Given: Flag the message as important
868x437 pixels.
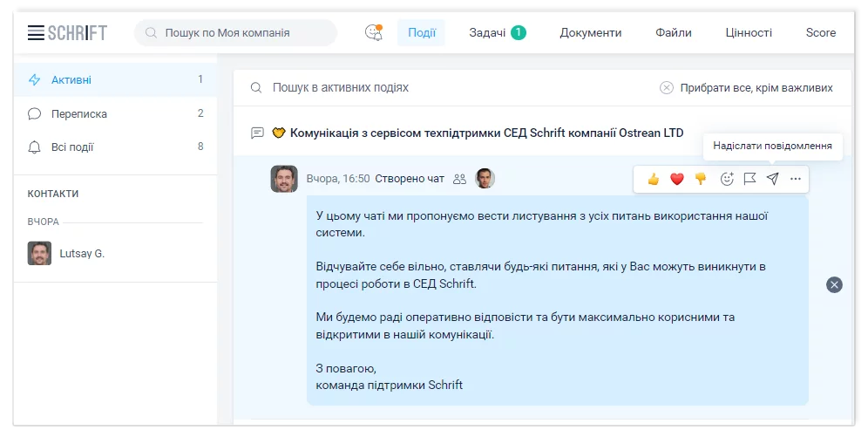Looking at the screenshot, I should tap(749, 179).
